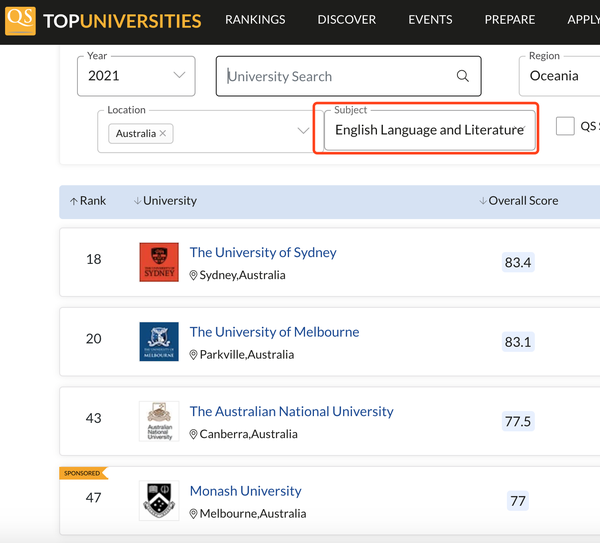This screenshot has height=543, width=600.
Task: Open the Region Oceania dropdown
Action: click(x=559, y=76)
